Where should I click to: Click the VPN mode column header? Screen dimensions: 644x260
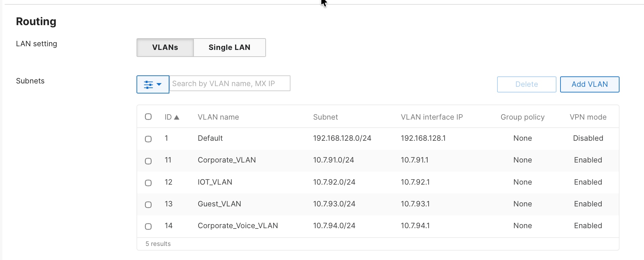tap(588, 117)
